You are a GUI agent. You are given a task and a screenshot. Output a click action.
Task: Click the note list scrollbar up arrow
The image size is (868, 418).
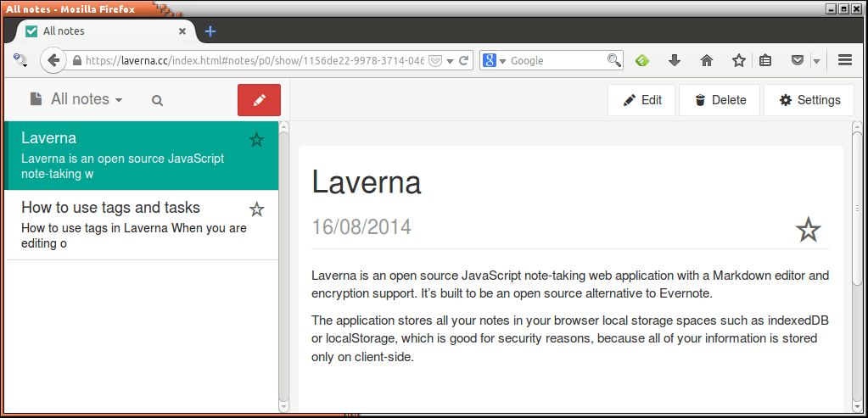point(284,126)
